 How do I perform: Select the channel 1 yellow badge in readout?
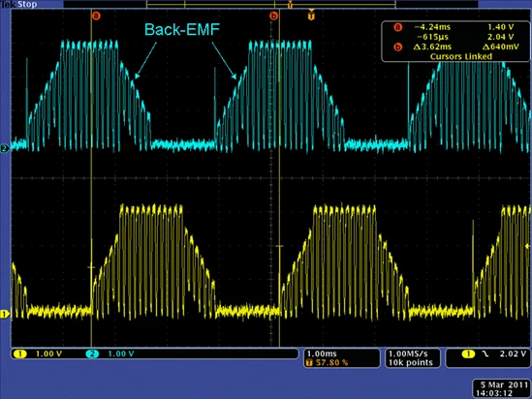(x=20, y=353)
